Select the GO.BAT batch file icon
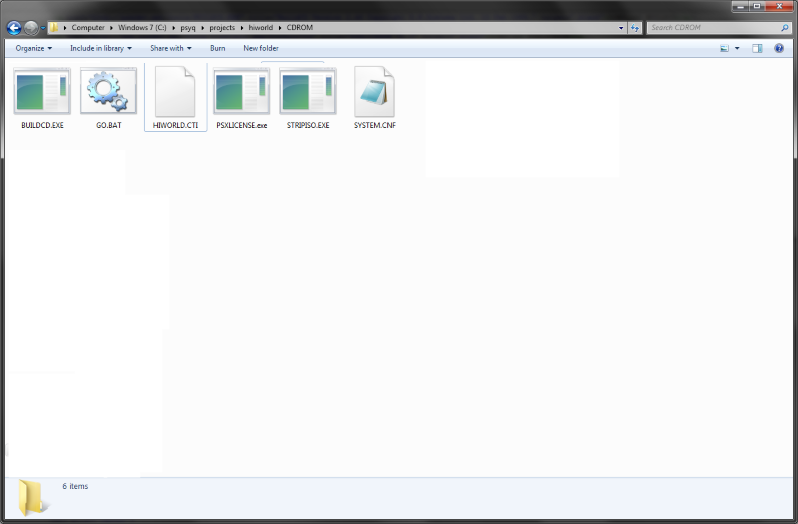Viewport: 798px width, 524px height. pos(108,91)
